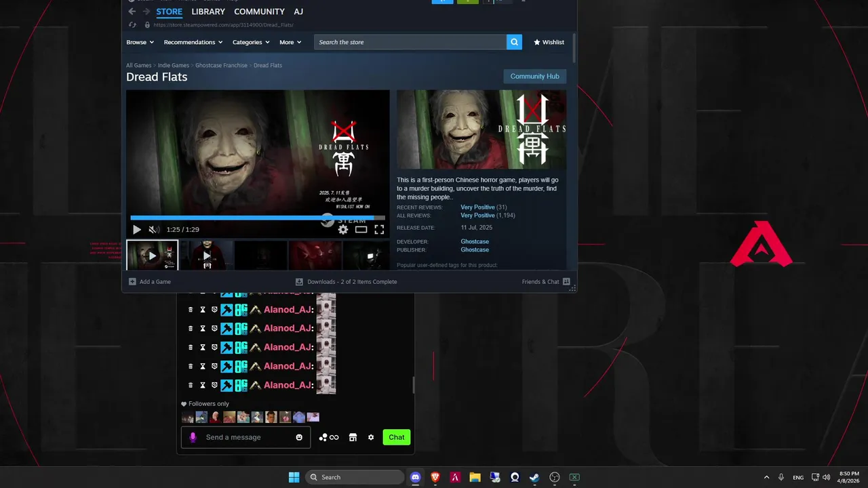Open the Browse dropdown menu
The height and width of the screenshot is (488, 868).
[140, 42]
